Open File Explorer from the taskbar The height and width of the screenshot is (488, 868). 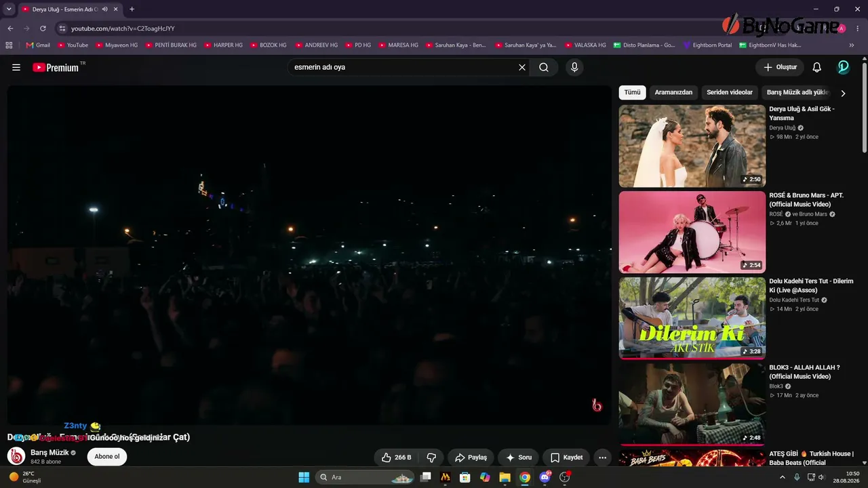(505, 477)
